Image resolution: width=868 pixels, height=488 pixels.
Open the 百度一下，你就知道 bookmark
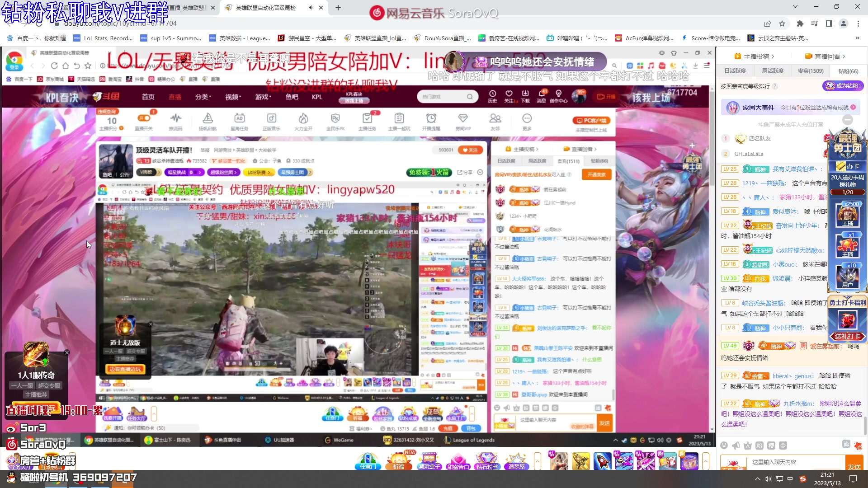tap(37, 38)
